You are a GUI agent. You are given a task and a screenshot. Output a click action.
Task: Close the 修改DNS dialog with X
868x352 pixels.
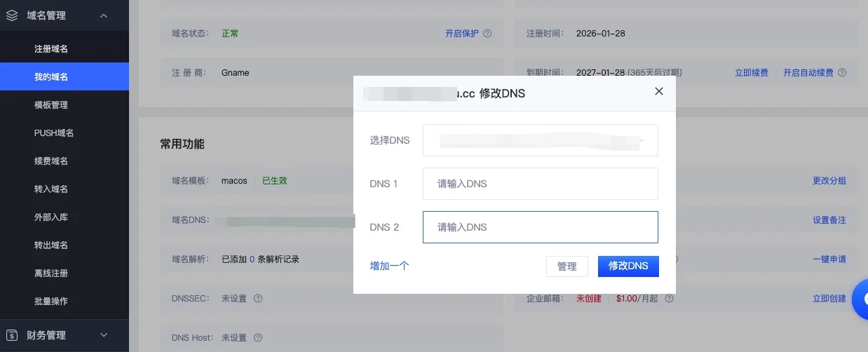[658, 91]
